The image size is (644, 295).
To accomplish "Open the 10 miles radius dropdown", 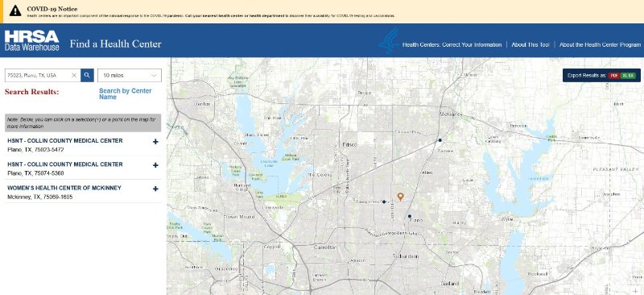I will [130, 75].
